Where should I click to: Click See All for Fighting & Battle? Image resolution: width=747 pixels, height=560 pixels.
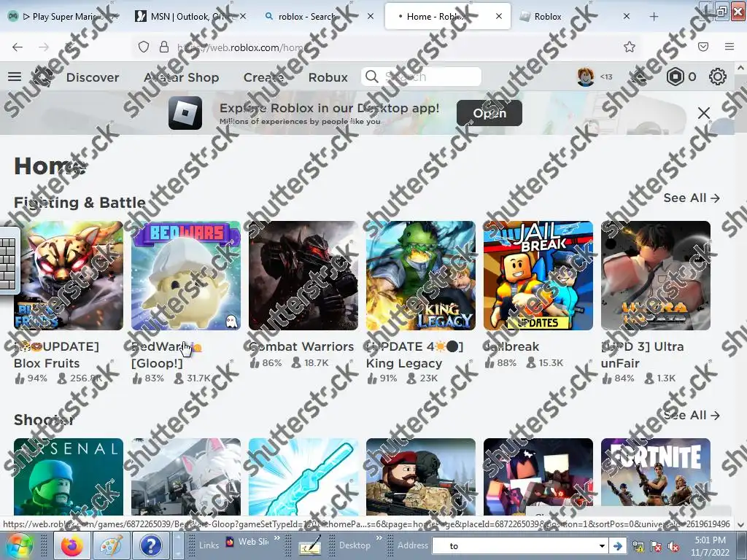[692, 198]
